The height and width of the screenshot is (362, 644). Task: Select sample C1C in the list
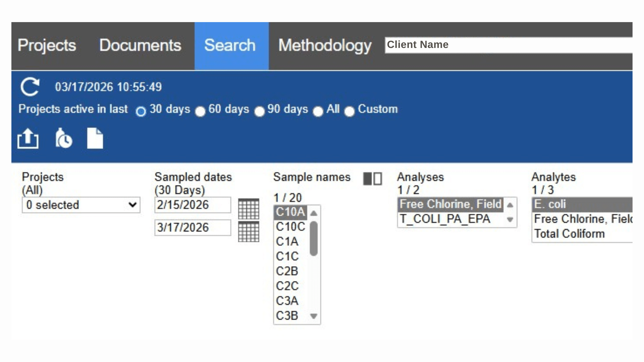click(291, 256)
